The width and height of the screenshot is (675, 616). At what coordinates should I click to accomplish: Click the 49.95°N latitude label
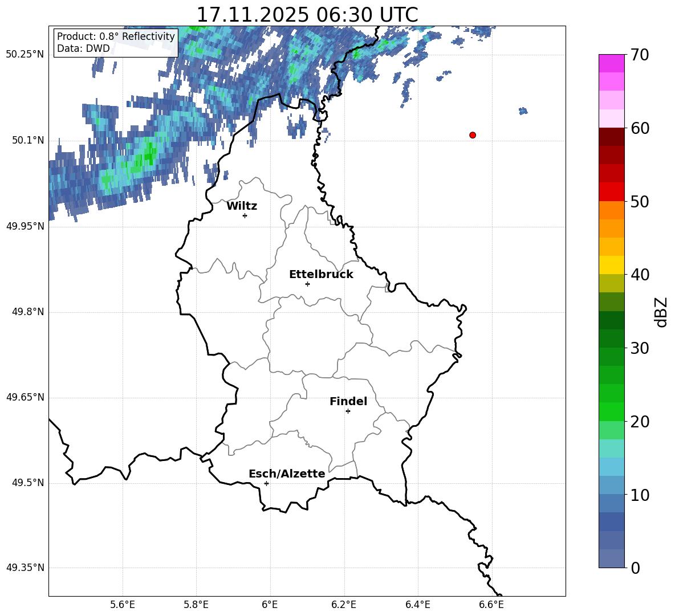coord(25,226)
